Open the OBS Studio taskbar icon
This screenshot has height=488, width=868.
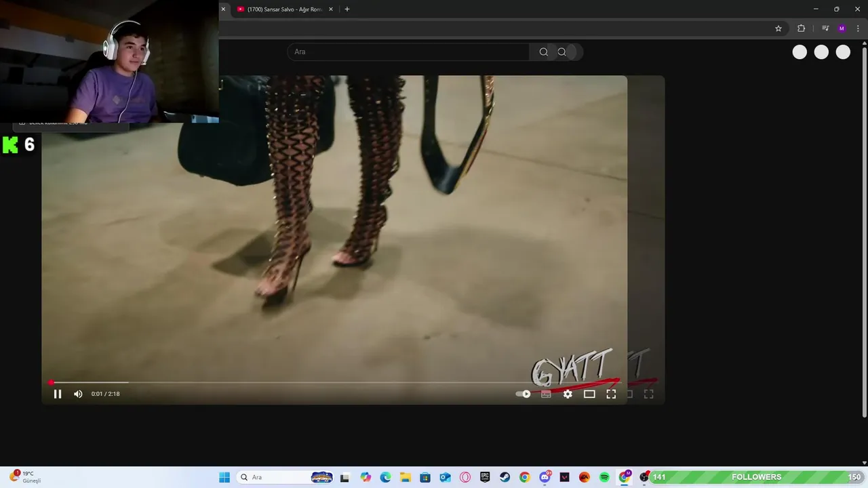point(644,477)
